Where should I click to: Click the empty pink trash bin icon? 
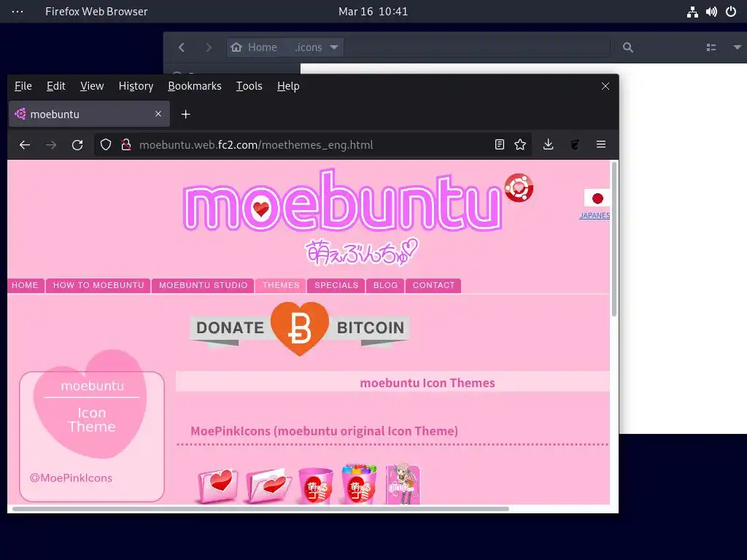[x=315, y=486]
